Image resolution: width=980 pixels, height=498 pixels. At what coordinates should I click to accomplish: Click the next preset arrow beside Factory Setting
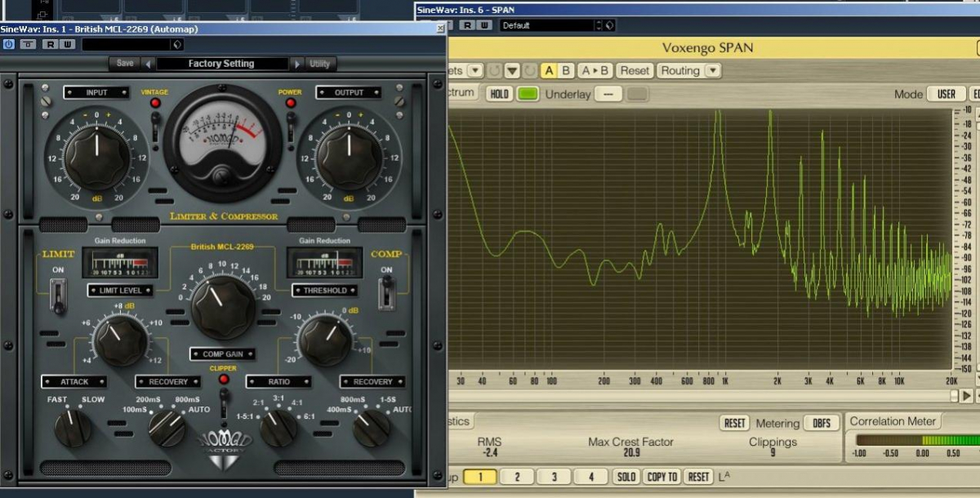pos(296,64)
